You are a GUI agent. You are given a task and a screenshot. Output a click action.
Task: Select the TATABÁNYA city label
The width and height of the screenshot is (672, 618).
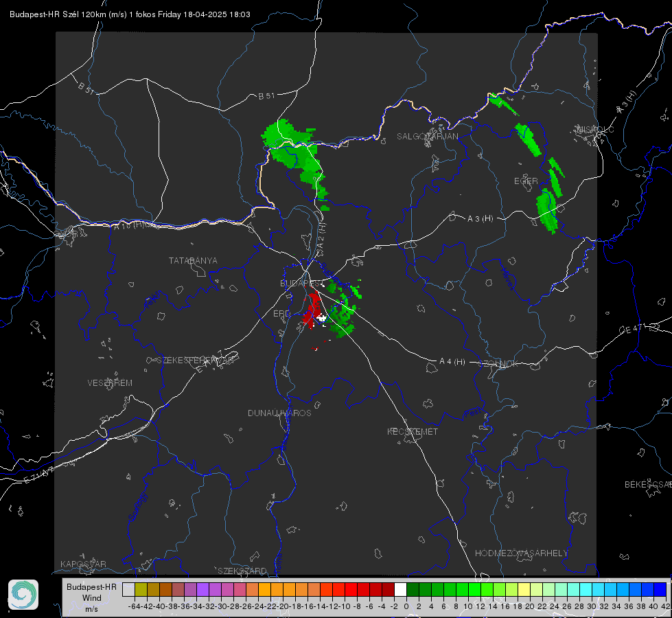tap(193, 260)
